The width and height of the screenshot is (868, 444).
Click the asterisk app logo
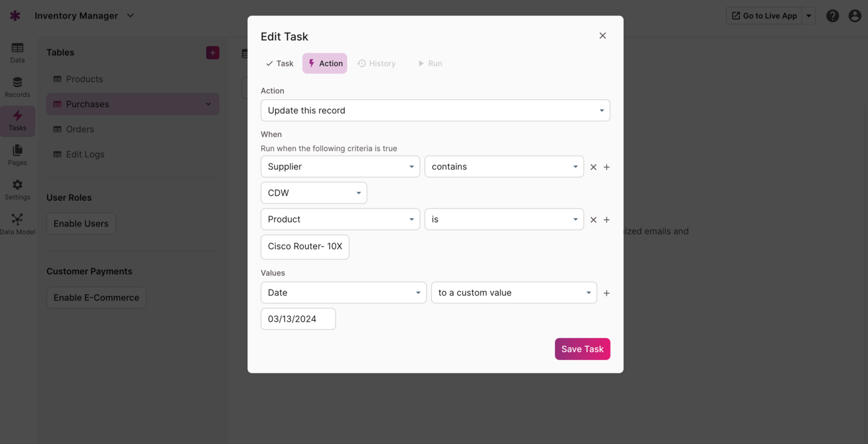tap(14, 16)
